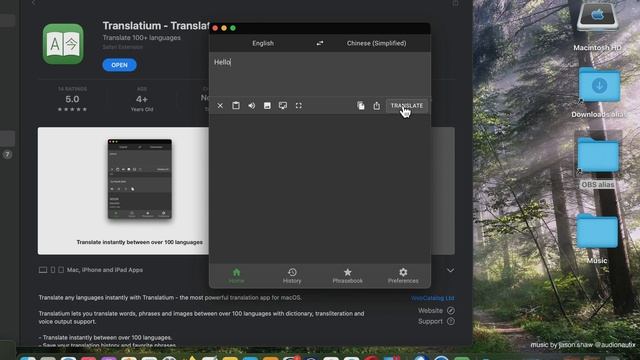
Task: Open the Preferences tab
Action: (x=403, y=276)
